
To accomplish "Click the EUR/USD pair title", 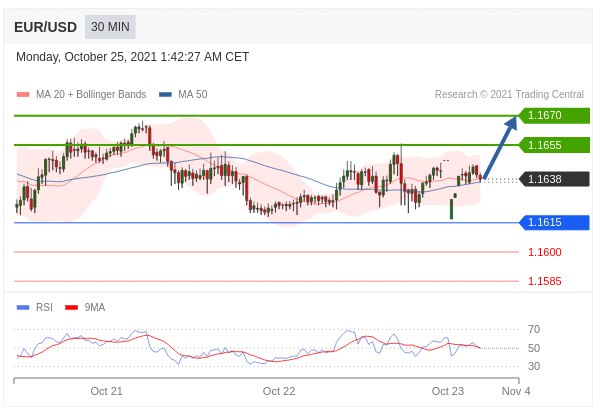I will [46, 27].
